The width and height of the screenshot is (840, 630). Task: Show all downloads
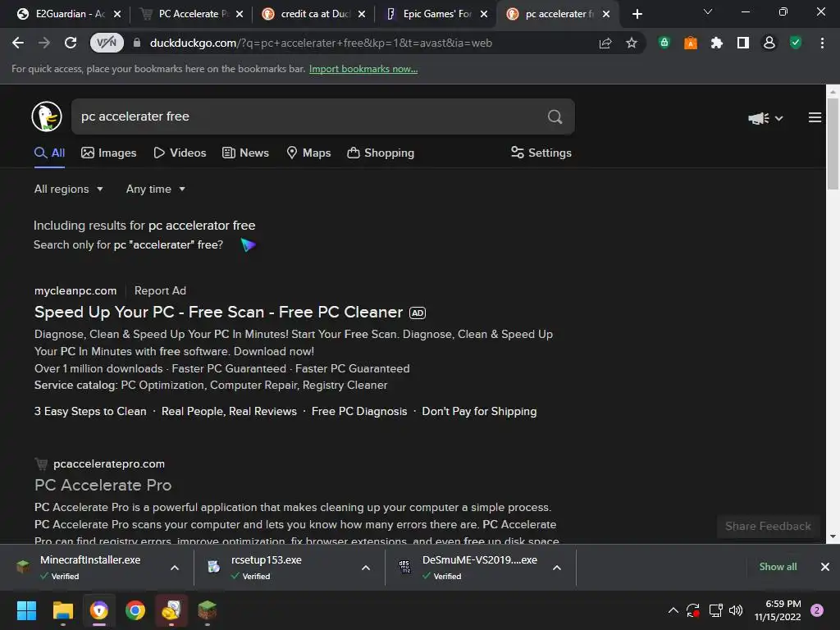tap(778, 567)
